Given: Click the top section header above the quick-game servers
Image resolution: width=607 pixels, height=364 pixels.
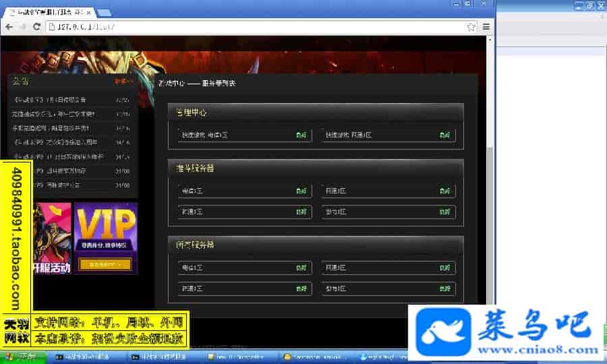Looking at the screenshot, I should [x=316, y=113].
